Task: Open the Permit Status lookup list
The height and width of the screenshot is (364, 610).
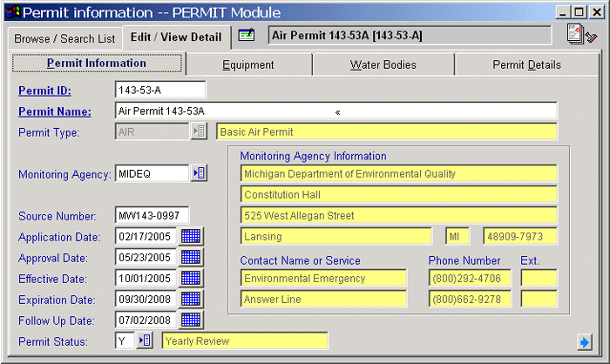Action: 146,340
